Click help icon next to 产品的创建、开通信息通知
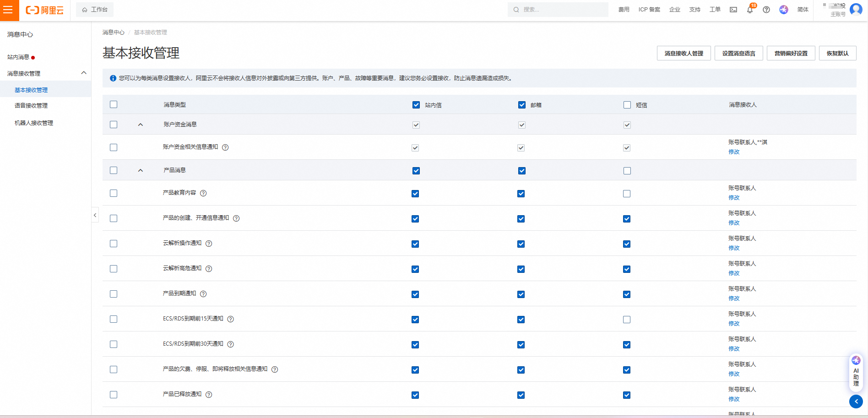This screenshot has width=868, height=418. [236, 218]
